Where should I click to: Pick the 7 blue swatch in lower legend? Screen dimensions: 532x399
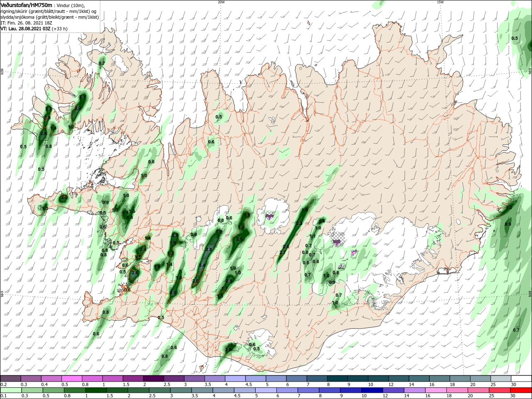pos(308,390)
